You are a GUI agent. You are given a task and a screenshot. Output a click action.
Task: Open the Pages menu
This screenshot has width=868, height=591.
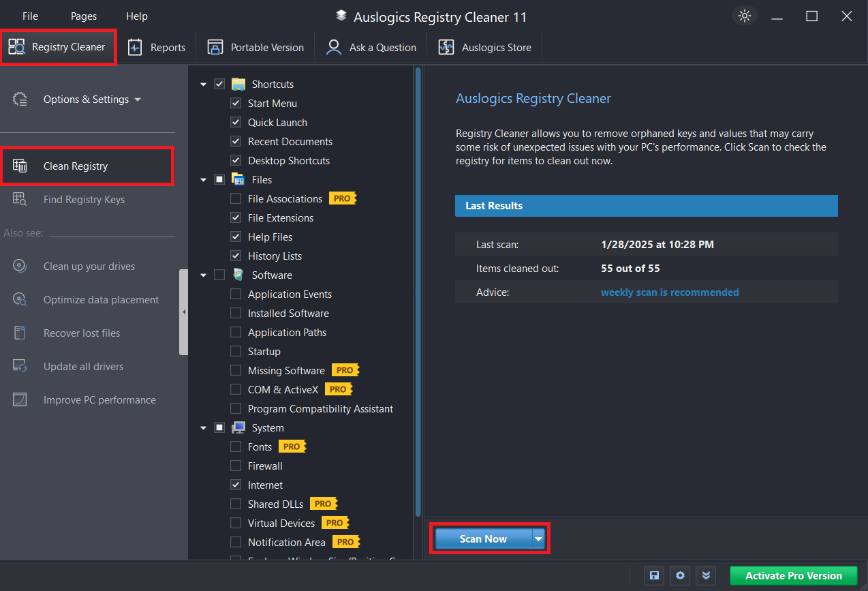84,16
